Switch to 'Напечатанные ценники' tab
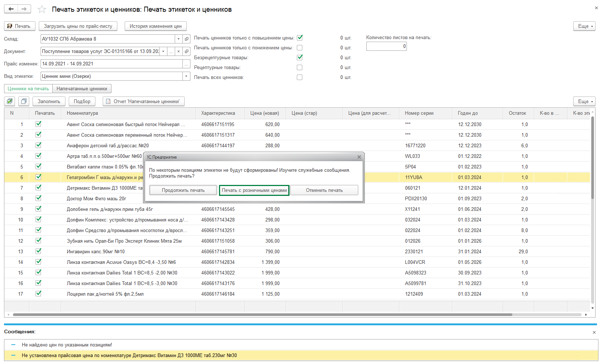 [82, 89]
